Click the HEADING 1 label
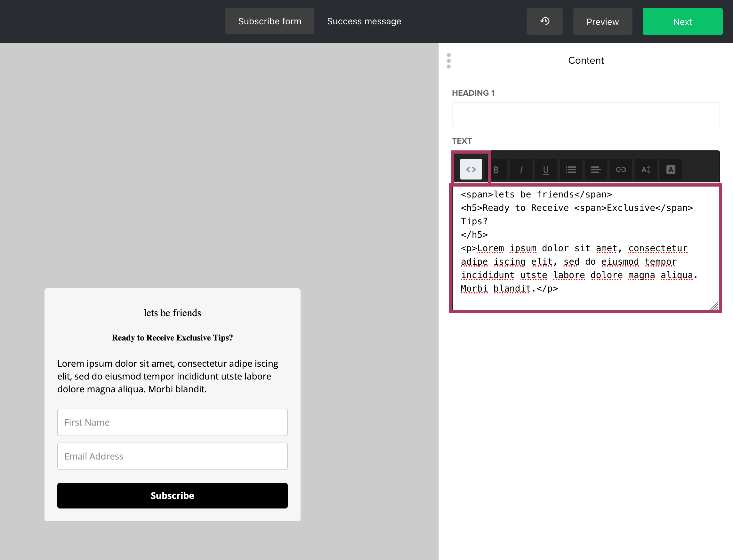This screenshot has height=560, width=733. pyautogui.click(x=473, y=93)
